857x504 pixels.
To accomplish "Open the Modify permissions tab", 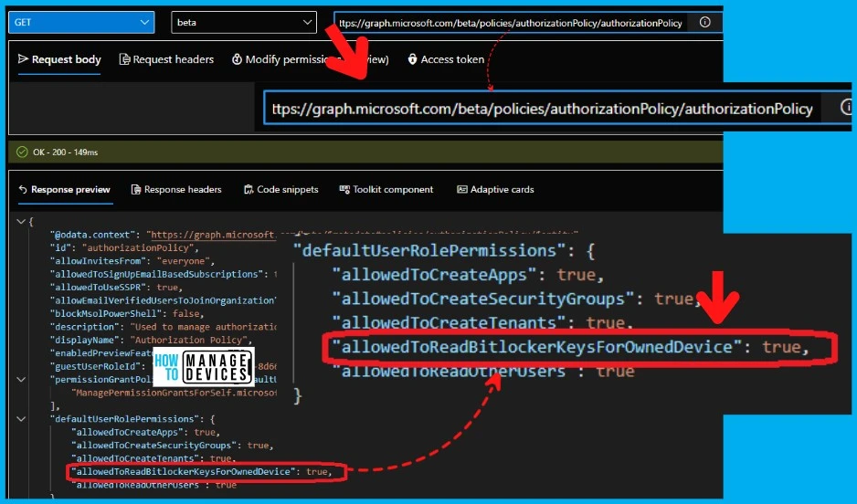I will pyautogui.click(x=310, y=59).
